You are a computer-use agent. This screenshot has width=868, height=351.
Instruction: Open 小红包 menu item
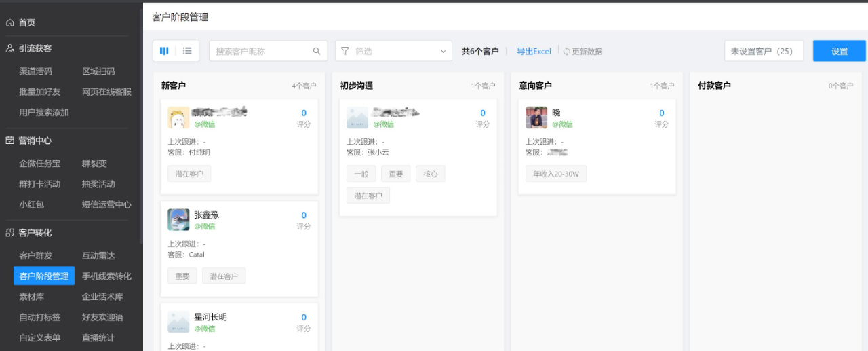click(31, 204)
